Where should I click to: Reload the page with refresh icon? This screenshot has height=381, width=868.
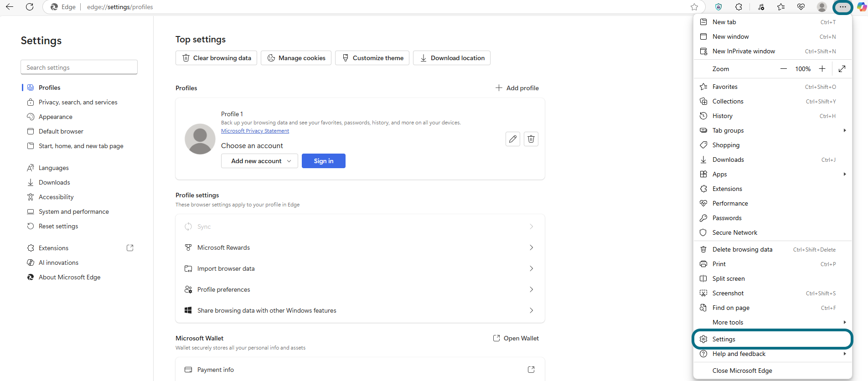pyautogui.click(x=30, y=7)
